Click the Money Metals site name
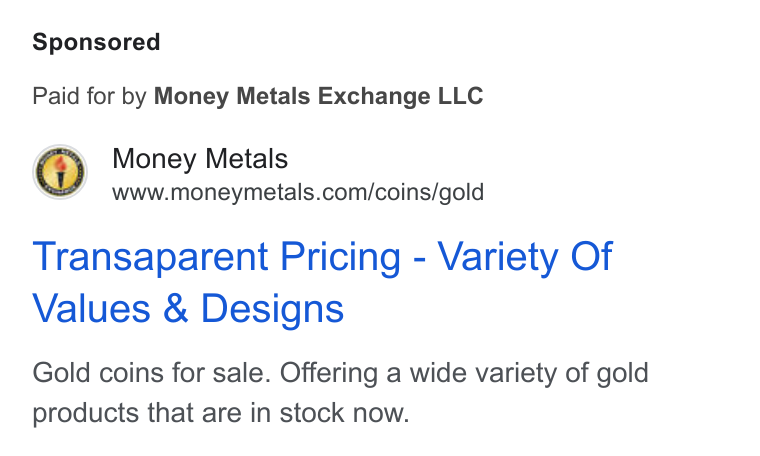The width and height of the screenshot is (760, 456). tap(200, 158)
